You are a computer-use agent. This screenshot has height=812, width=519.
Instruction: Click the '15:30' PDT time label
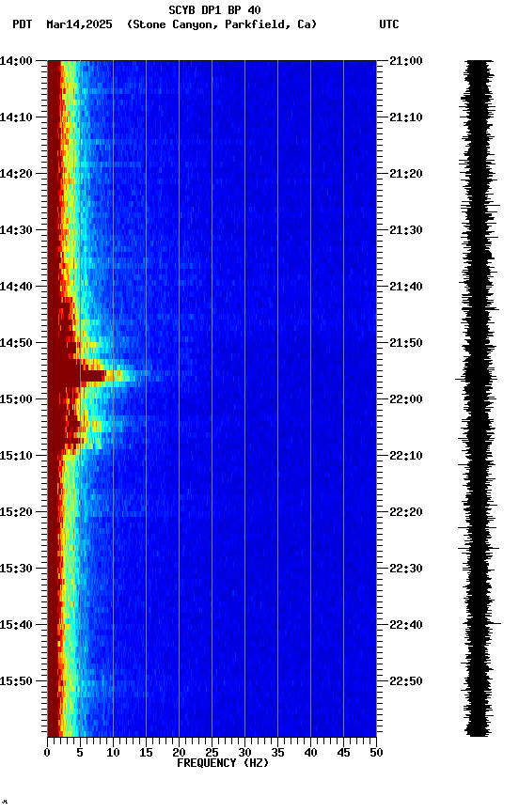pos(16,569)
